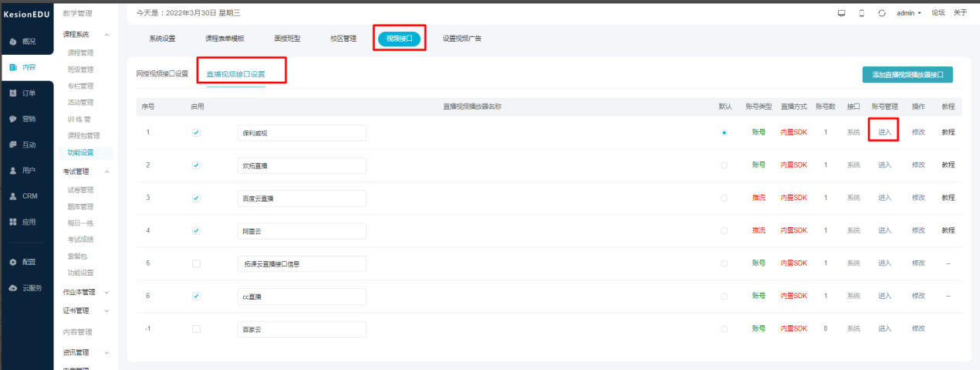This screenshot has width=980, height=370.
Task: Click 修改 link for 百度云直播 row
Action: point(918,198)
